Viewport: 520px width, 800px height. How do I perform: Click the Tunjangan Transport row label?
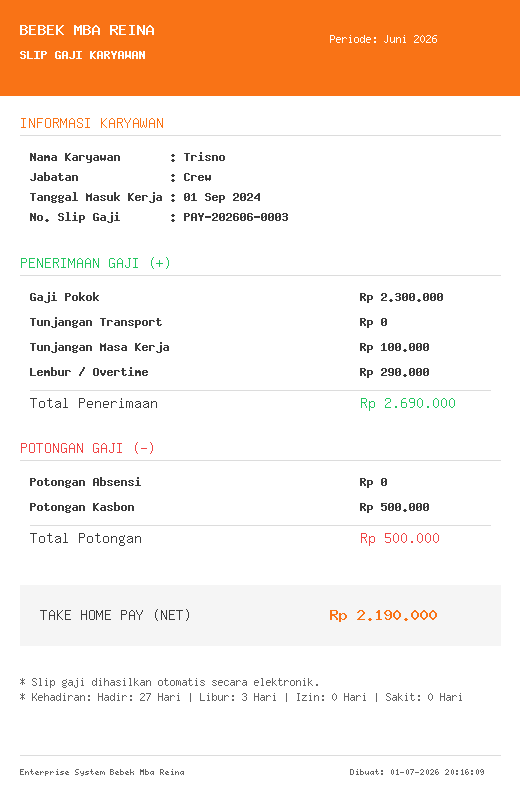(95, 322)
